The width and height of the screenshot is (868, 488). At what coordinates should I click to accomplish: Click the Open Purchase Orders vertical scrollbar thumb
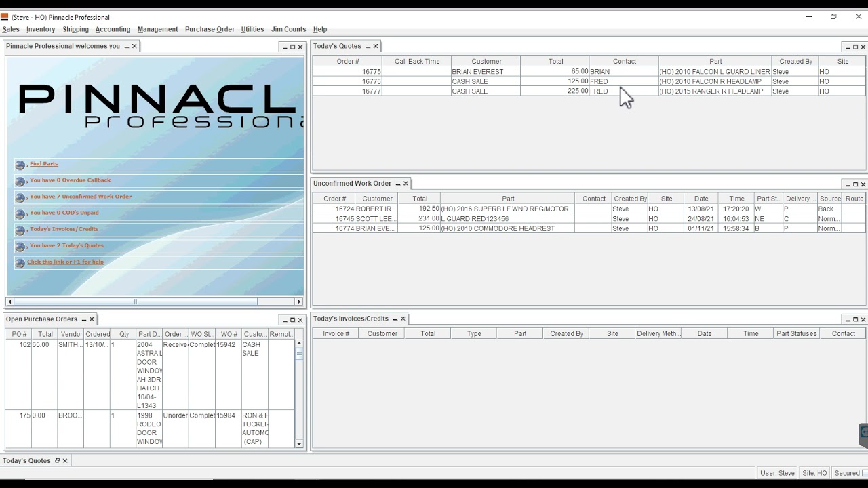click(299, 352)
